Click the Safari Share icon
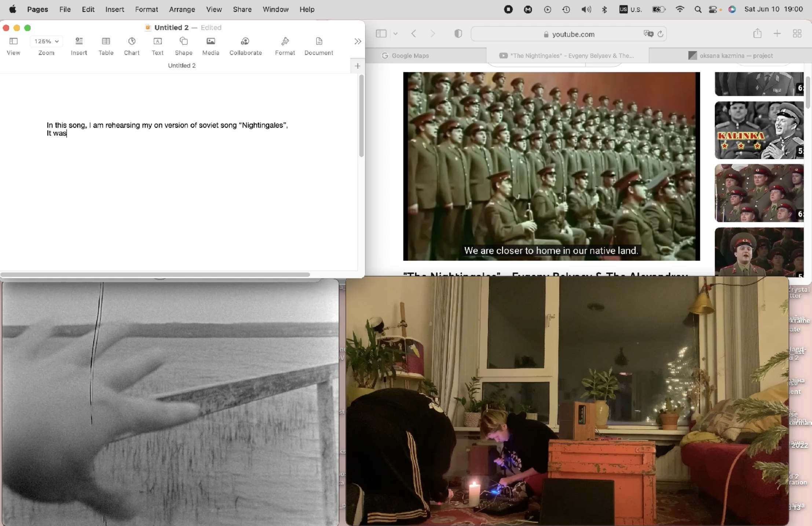Screen dimensions: 812x526 757,34
